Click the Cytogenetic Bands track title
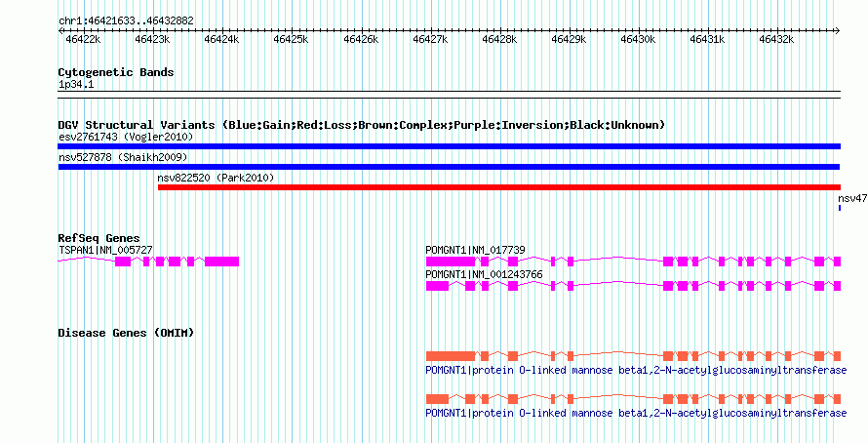This screenshot has height=443, width=868. pos(116,72)
